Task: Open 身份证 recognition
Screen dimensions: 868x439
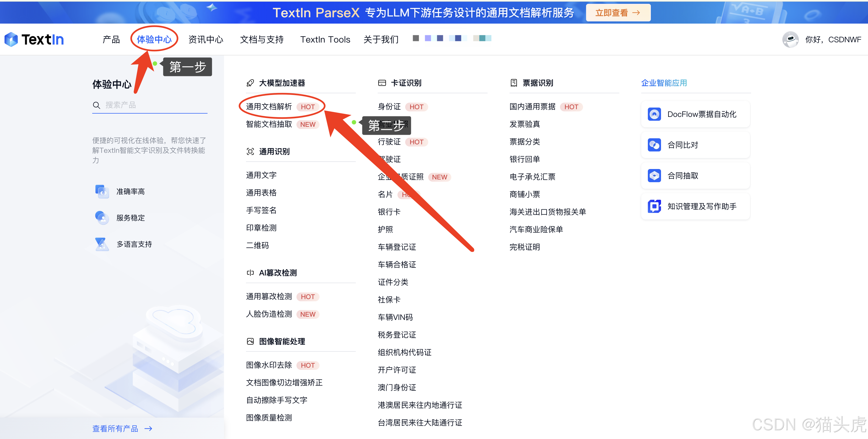Action: pos(389,107)
